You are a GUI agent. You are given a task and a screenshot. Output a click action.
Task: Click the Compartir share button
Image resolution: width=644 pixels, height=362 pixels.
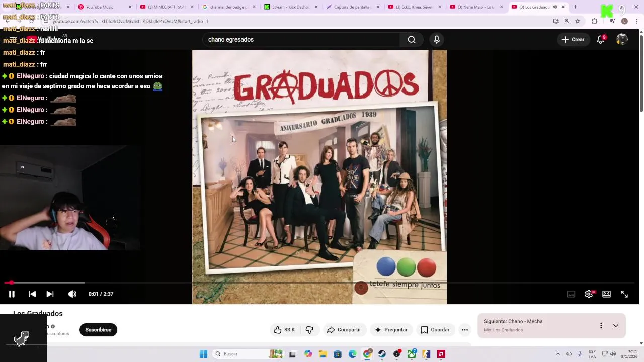point(344,330)
